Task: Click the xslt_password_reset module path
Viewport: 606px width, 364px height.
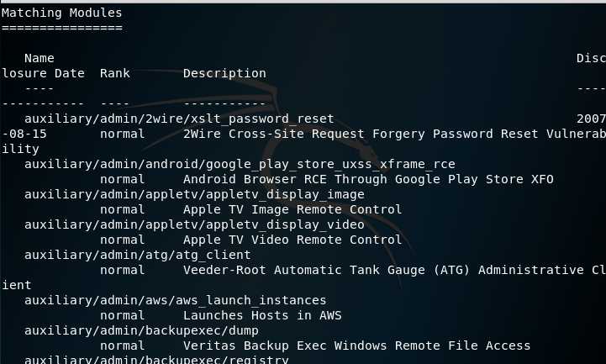Action: [x=179, y=119]
